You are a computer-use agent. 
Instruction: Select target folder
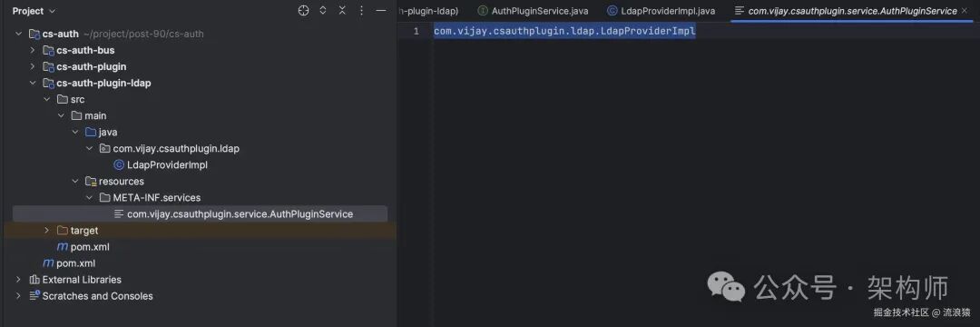coord(84,231)
